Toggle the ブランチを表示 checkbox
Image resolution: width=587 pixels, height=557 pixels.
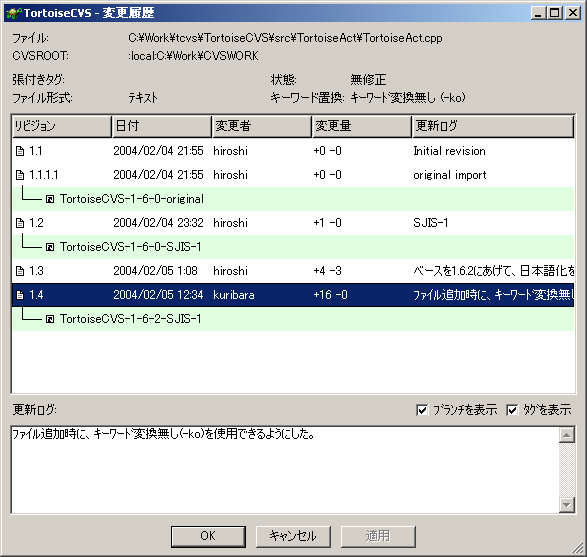point(422,410)
